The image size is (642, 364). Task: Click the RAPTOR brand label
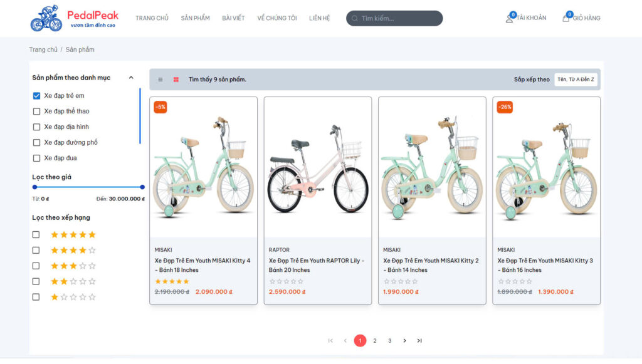click(279, 250)
